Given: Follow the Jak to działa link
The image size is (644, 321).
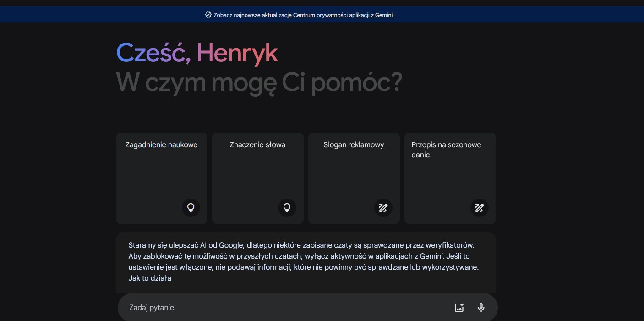Looking at the screenshot, I should [x=150, y=278].
